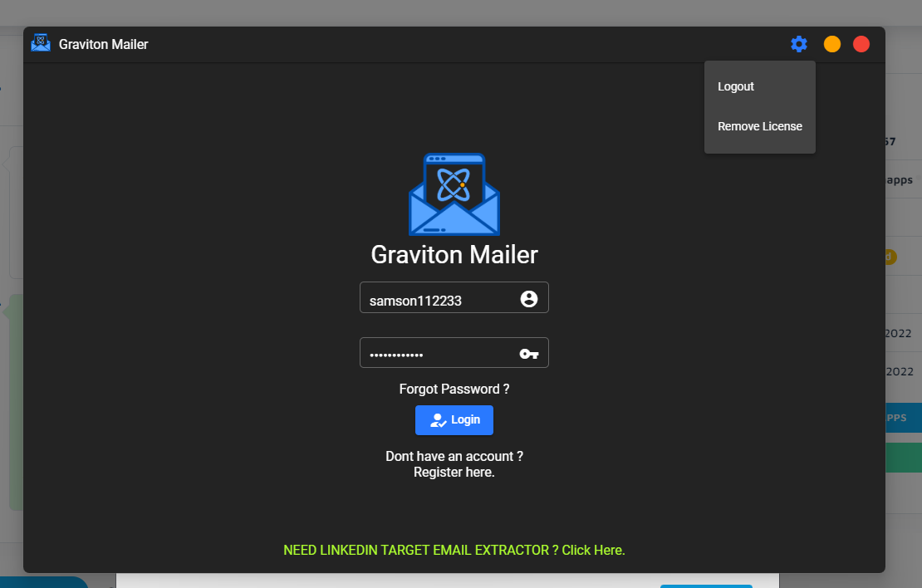Open the LinkedIn Target Email Extractor link
This screenshot has height=588, width=922.
click(x=454, y=551)
